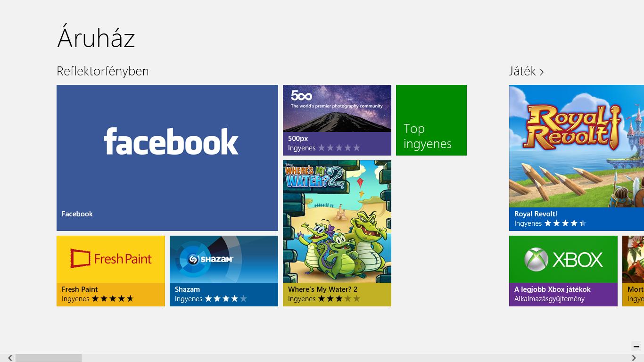Screen dimensions: 644x362
Task: Open the Shazam app tile
Action: click(x=224, y=271)
